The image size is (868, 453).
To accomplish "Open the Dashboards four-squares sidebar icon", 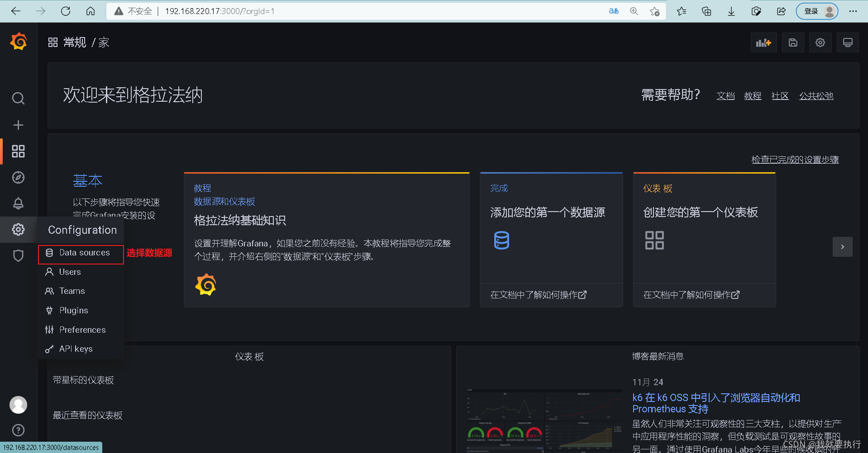I will click(x=18, y=151).
